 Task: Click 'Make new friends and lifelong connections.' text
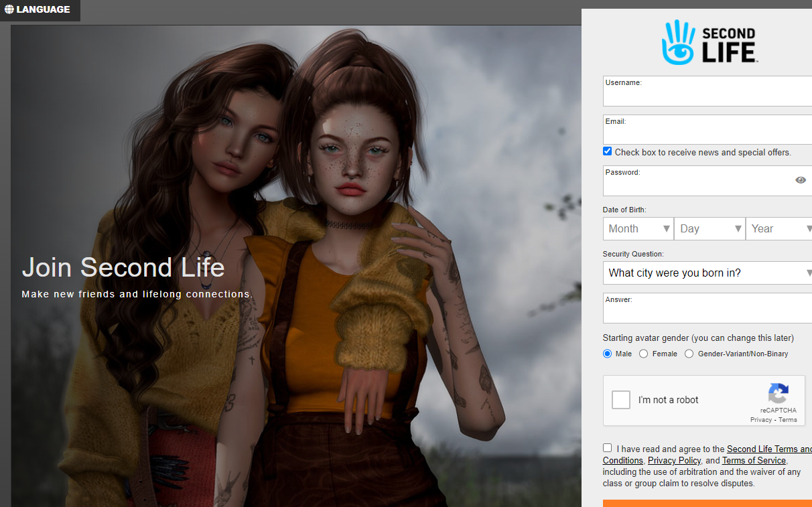[x=137, y=294]
